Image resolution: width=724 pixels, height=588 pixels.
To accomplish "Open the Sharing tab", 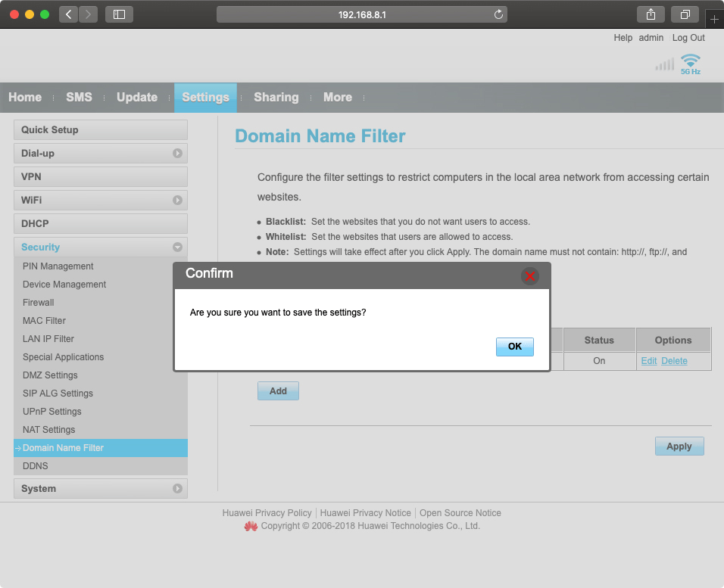I will click(x=276, y=97).
